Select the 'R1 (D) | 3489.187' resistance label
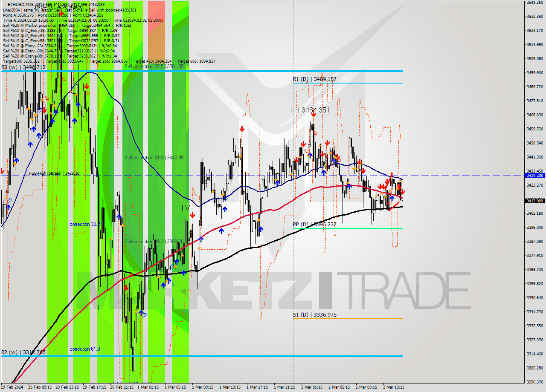 coord(314,79)
